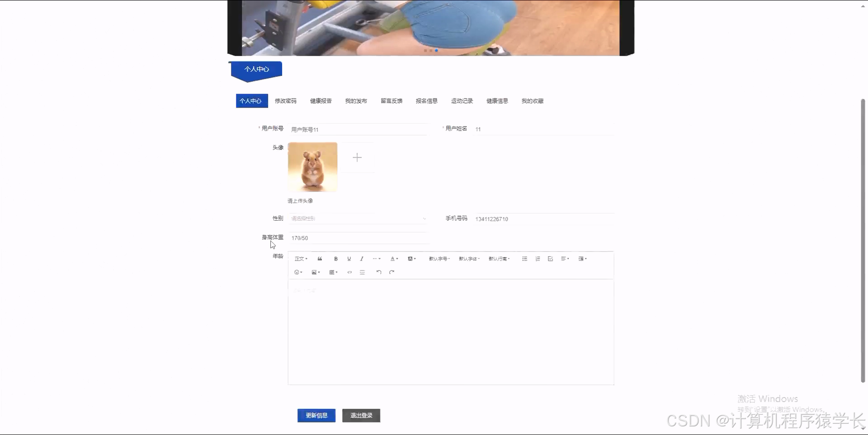This screenshot has height=435, width=868.
Task: Click the redo icon in the editor toolbar
Action: [392, 272]
